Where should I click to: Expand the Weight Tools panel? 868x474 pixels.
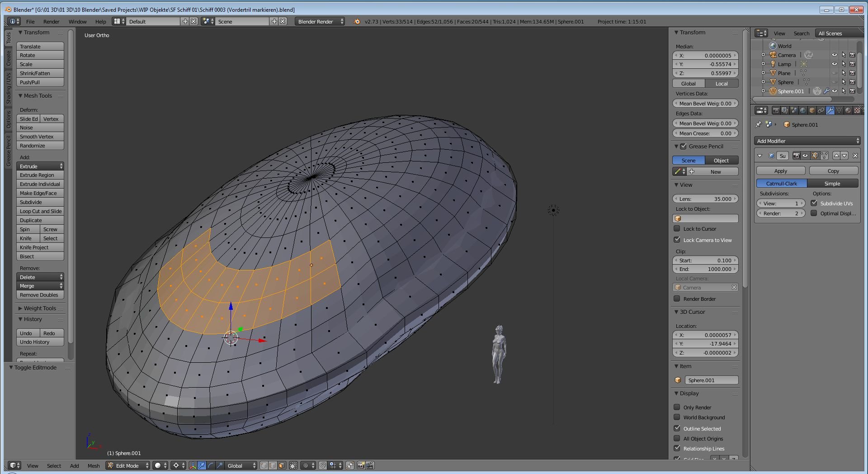pyautogui.click(x=39, y=308)
